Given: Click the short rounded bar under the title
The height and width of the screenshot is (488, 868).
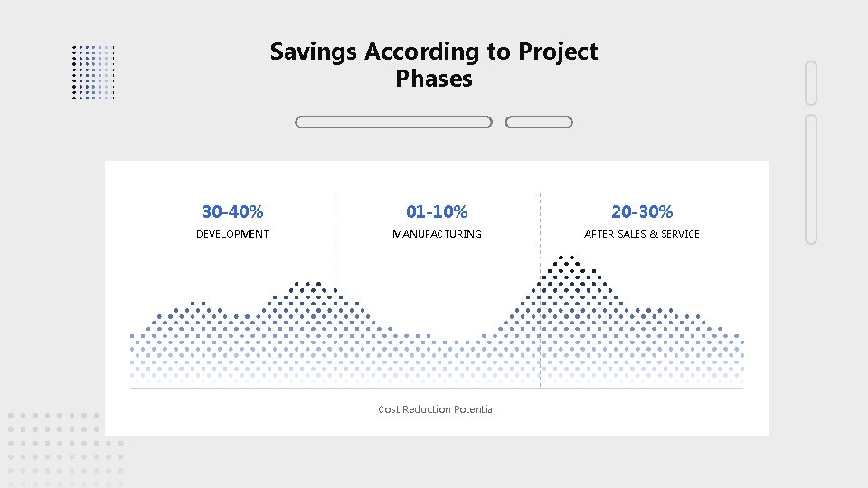Looking at the screenshot, I should [x=539, y=122].
